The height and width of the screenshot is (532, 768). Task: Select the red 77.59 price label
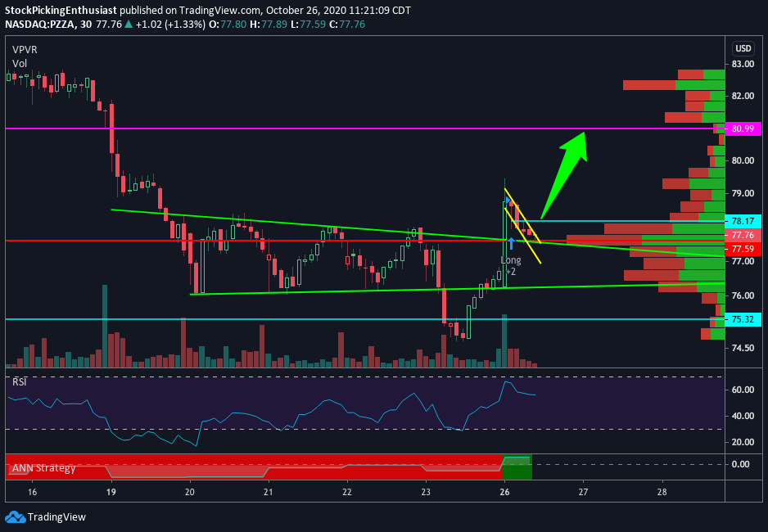click(x=743, y=249)
